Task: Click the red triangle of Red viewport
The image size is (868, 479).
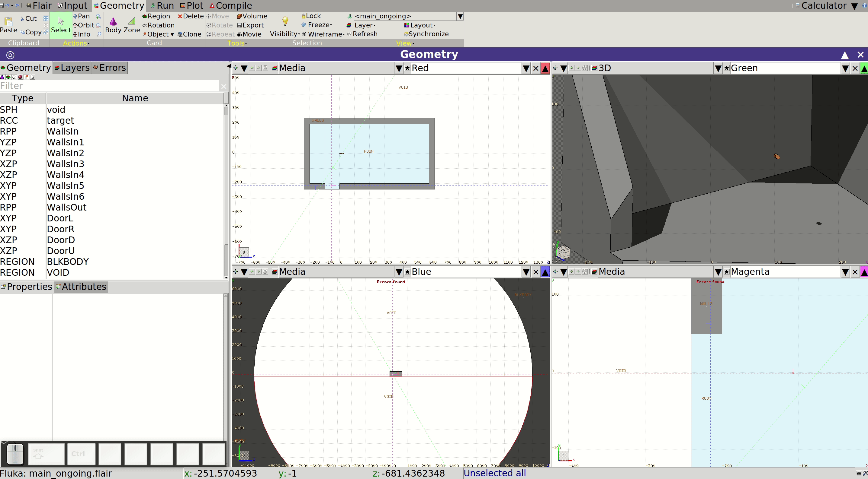Action: coord(545,69)
